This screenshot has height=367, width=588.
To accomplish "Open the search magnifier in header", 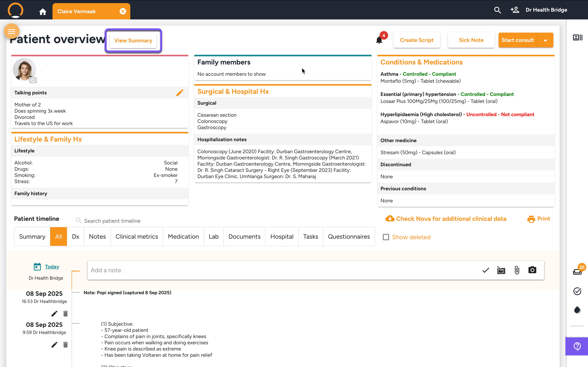I will click(497, 10).
